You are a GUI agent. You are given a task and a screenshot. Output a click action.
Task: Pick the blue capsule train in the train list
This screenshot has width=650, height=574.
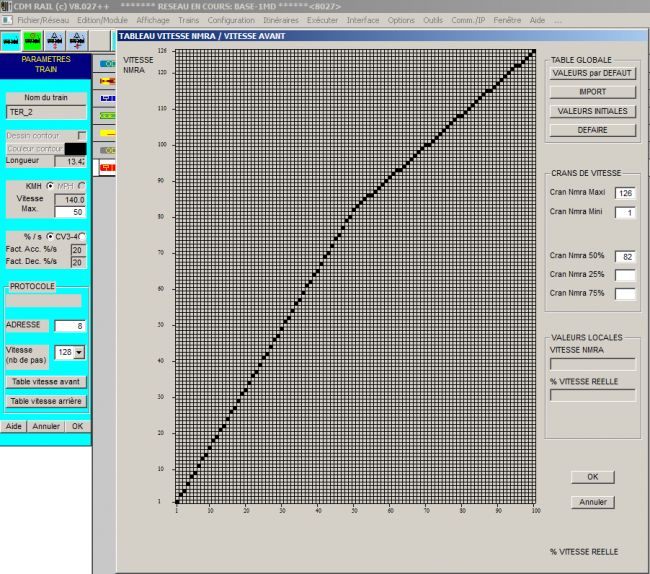pos(107,63)
